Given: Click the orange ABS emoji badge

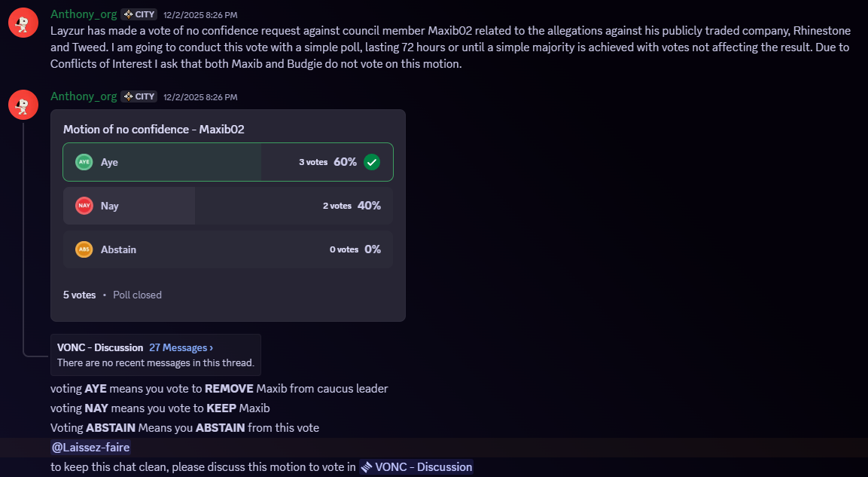Looking at the screenshot, I should [x=84, y=249].
